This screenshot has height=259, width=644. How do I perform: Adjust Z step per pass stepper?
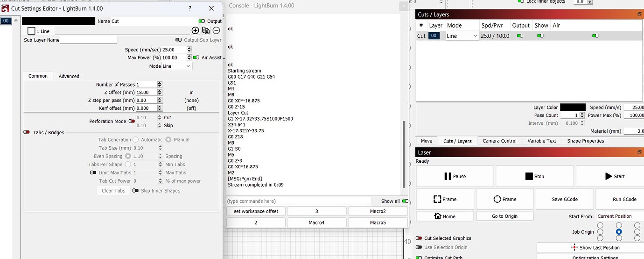(160, 100)
